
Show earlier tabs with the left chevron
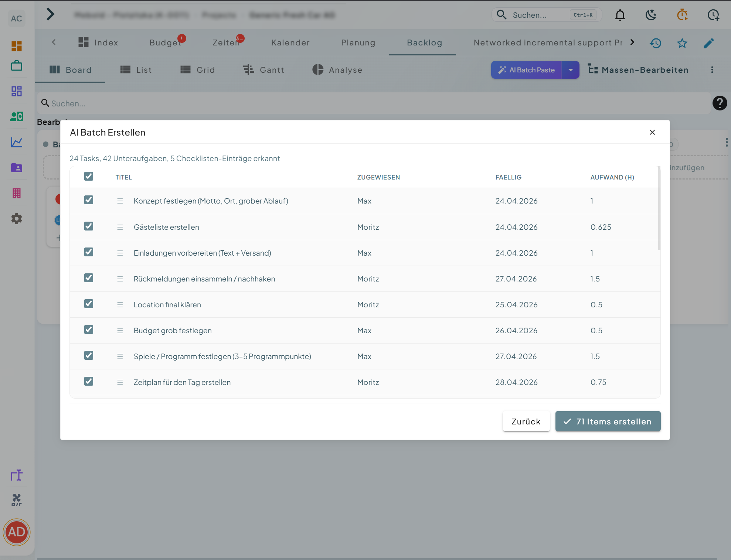click(54, 42)
